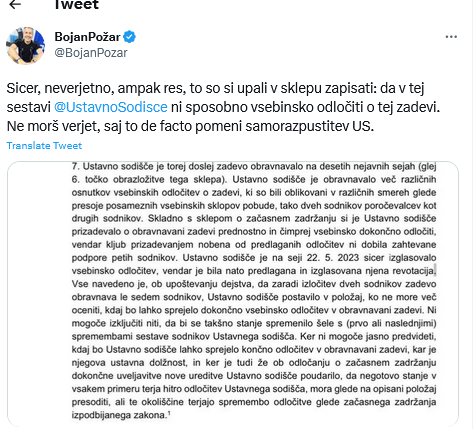Image resolution: width=473 pixels, height=429 pixels.
Task: Click 'Skladno s sklepom' in the document image
Action: (190, 218)
